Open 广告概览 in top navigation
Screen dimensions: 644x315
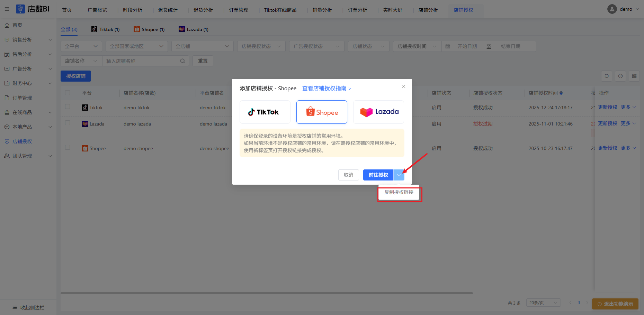pyautogui.click(x=97, y=10)
